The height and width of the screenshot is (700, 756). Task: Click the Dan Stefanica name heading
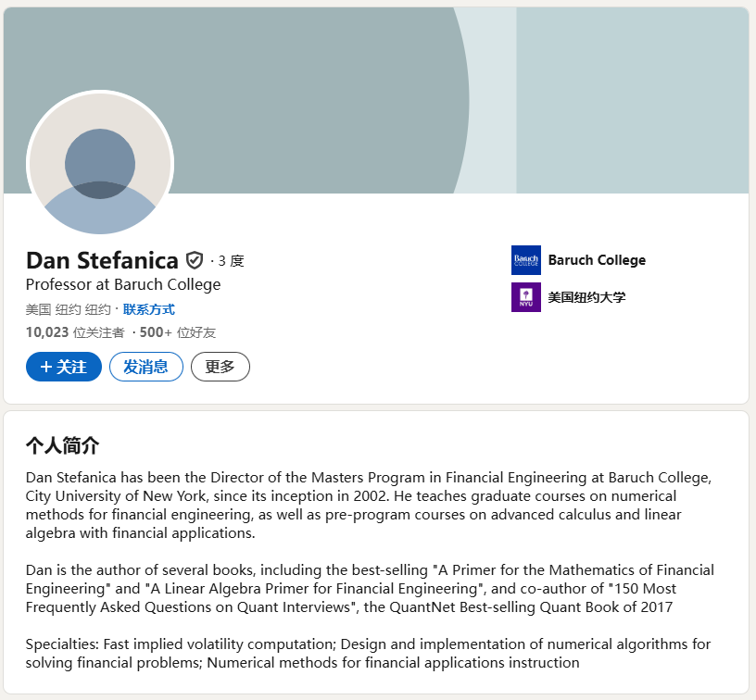coord(102,260)
